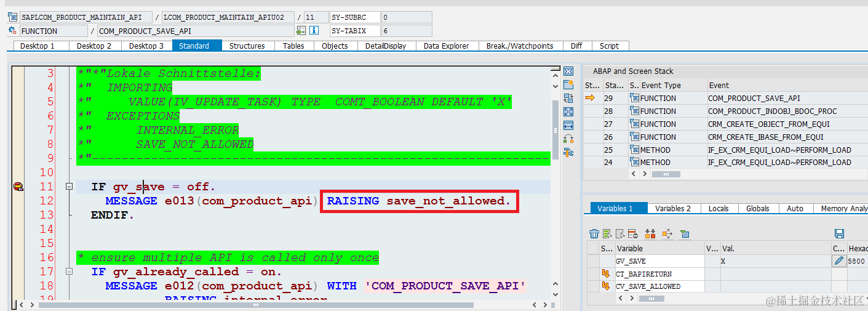This screenshot has width=868, height=311.
Task: Open the Tables tab
Action: (x=293, y=46)
